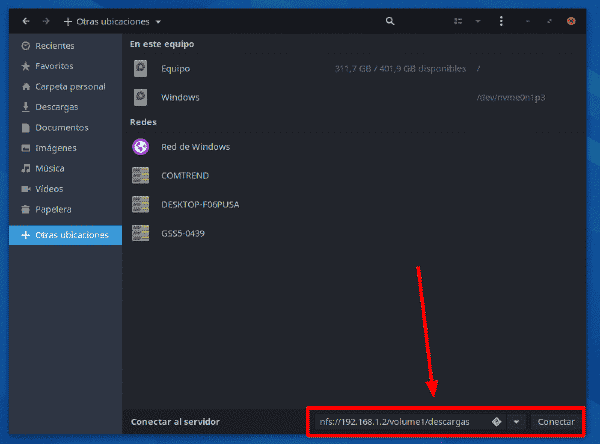Open the three-dot main menu
Screen dimensions: 600x444
point(501,21)
